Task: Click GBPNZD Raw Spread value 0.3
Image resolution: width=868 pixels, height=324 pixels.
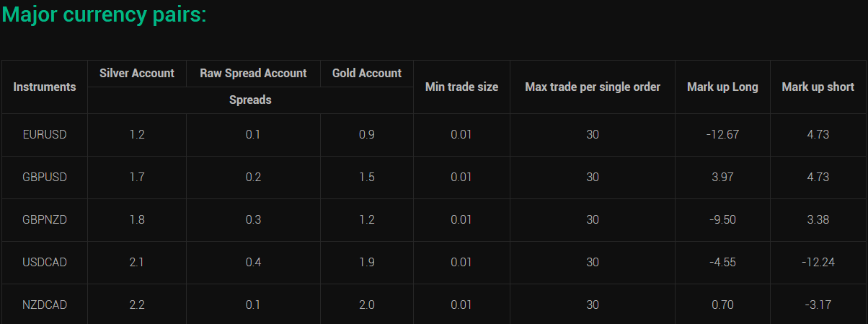Action: 253,219
